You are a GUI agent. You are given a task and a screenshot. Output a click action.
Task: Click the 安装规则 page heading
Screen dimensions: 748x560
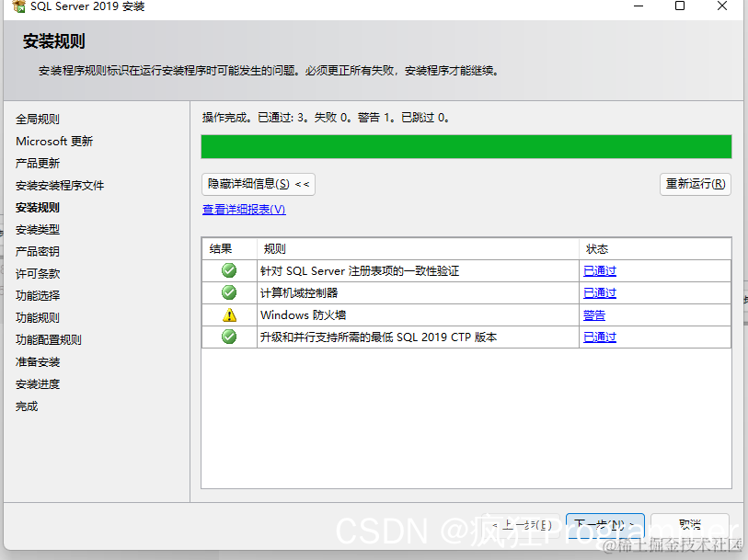54,41
